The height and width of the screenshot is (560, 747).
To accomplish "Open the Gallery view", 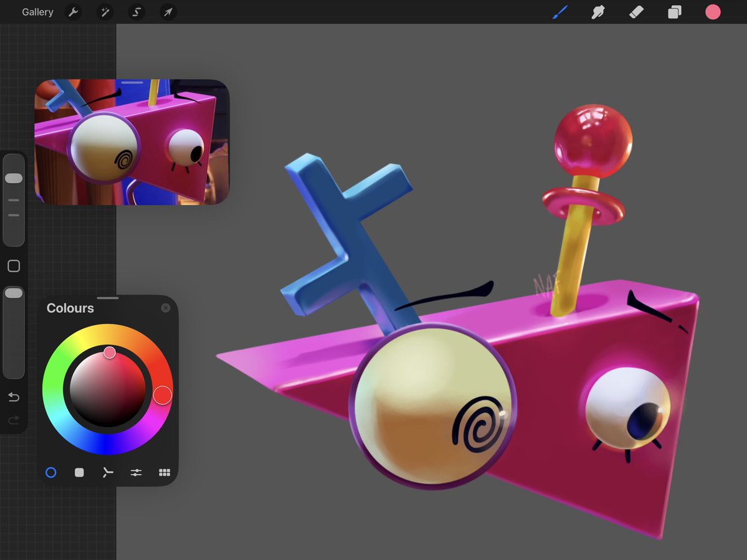I will [37, 12].
